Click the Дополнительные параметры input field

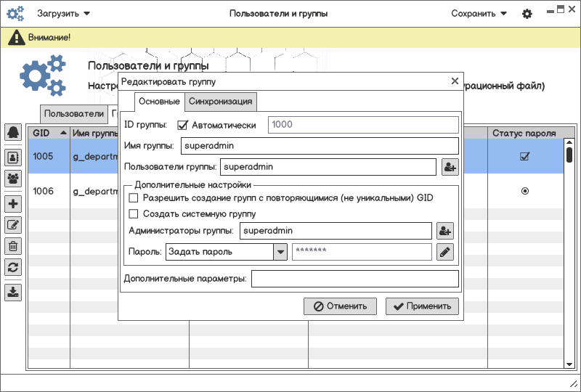(x=354, y=279)
